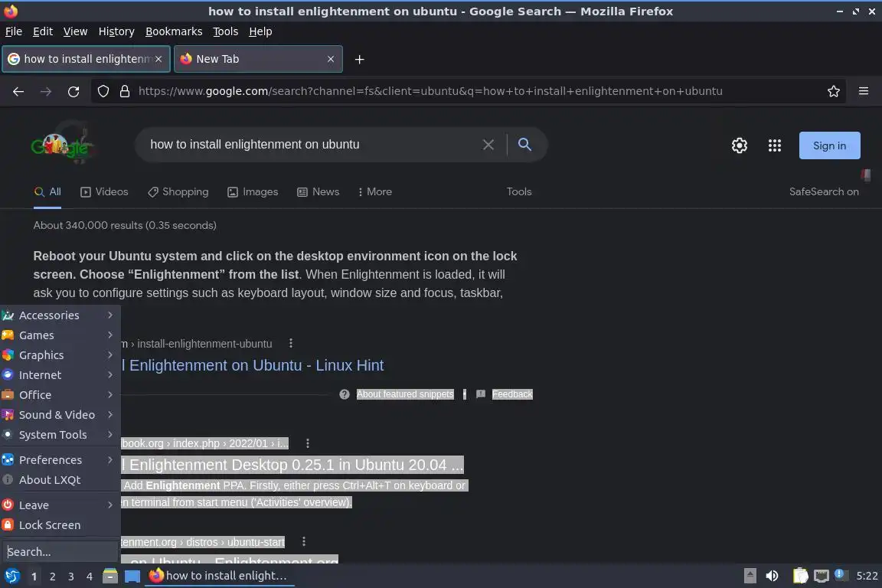Switch to the New Tab tab
Screen dimensions: 882x588
[x=258, y=59]
